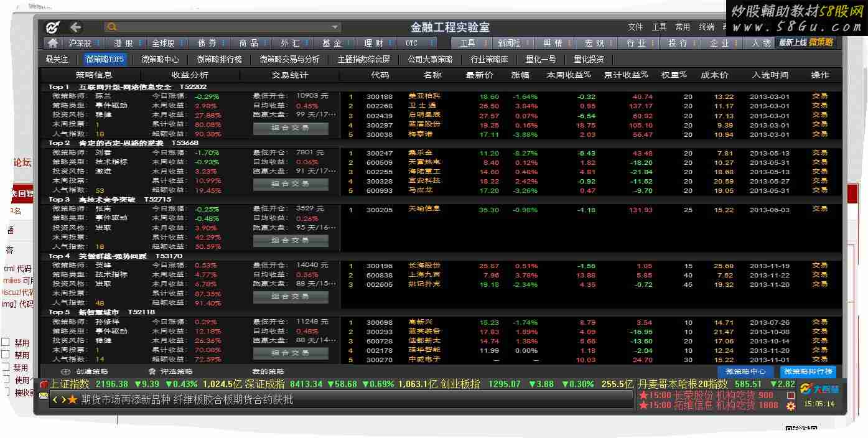This screenshot has height=438, width=868.
Task: Click the application logo icon at top left
Action: pos(53,27)
